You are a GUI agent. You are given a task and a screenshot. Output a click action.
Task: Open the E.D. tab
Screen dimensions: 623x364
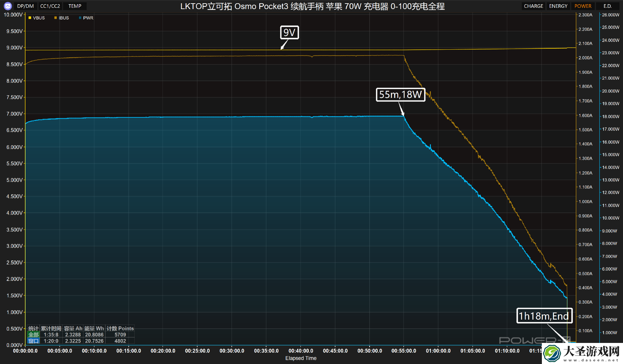point(607,6)
